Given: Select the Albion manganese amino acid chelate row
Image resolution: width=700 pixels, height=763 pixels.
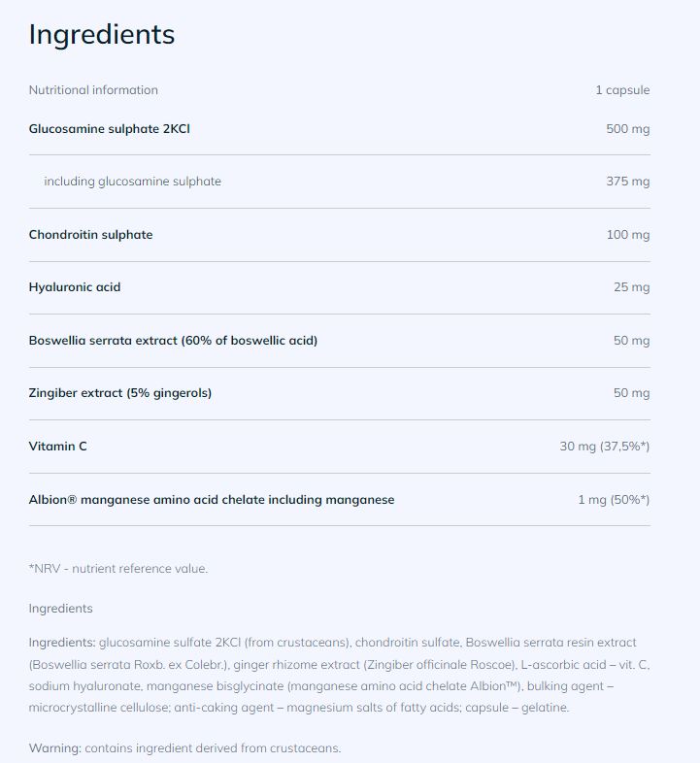Looking at the screenshot, I should [x=212, y=500].
